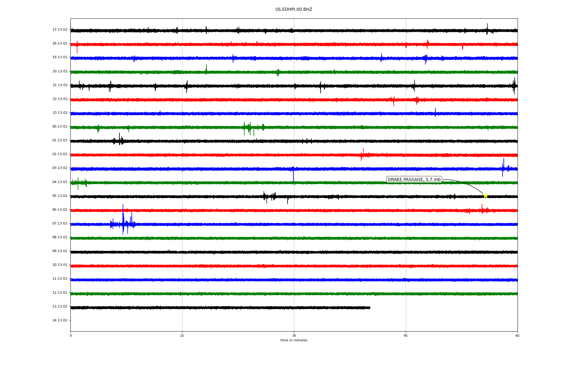
Task: Click the 10:13:02 time label
Action: coord(60,265)
